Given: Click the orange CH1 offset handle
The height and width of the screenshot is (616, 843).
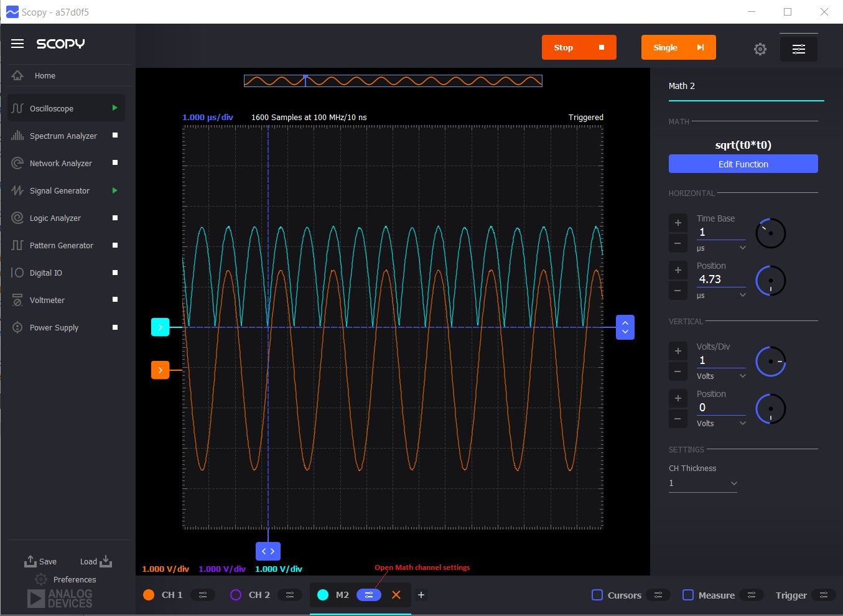Looking at the screenshot, I should 161,370.
